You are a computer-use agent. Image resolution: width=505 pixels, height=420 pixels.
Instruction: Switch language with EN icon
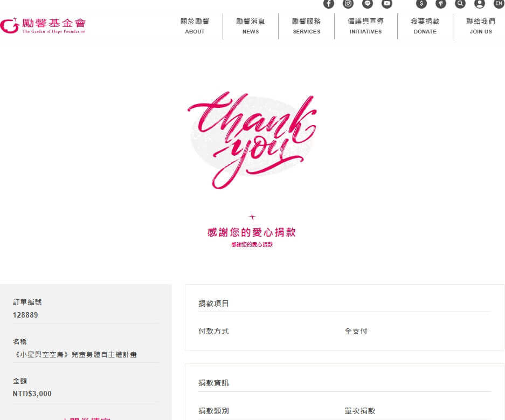point(499,4)
